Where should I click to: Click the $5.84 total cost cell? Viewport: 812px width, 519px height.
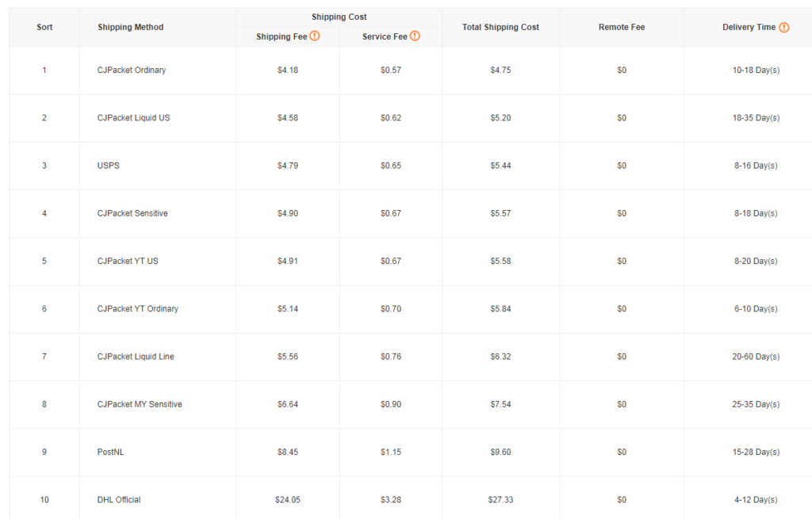pyautogui.click(x=501, y=309)
